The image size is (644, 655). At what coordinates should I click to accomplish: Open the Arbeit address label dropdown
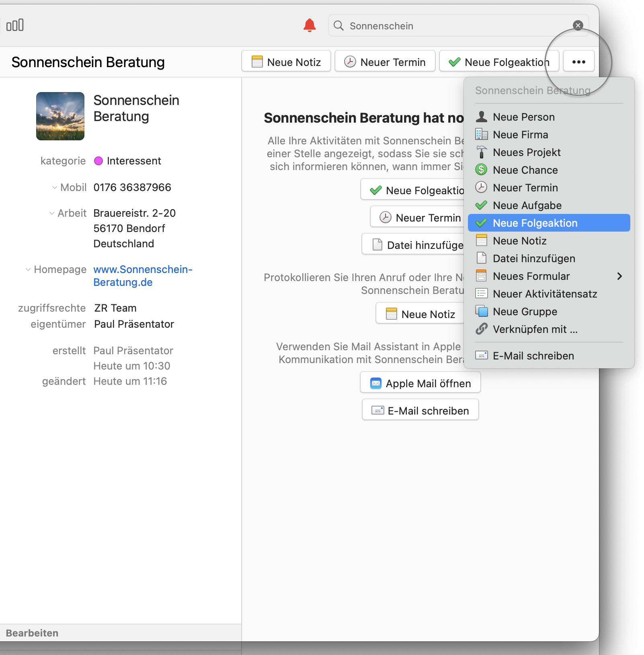coord(52,214)
